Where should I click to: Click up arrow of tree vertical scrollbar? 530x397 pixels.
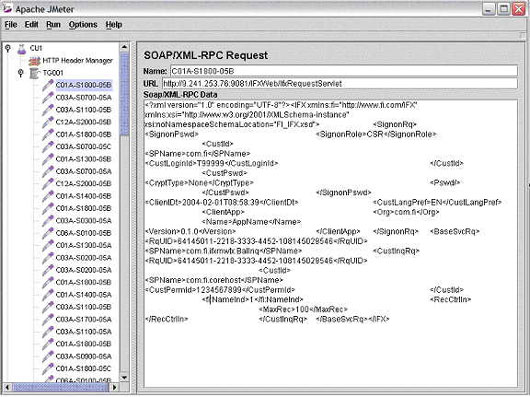coord(124,47)
